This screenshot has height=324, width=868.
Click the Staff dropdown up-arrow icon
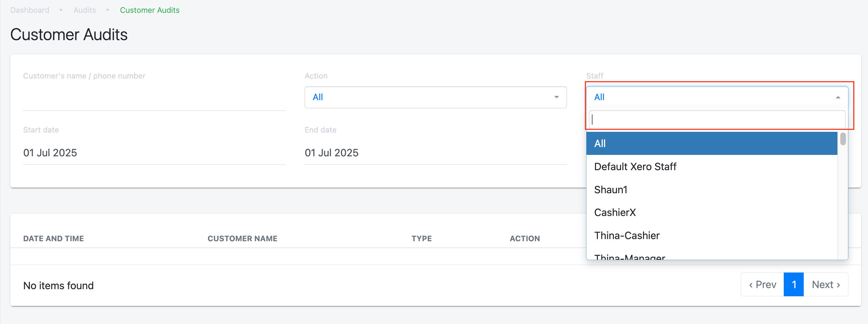point(838,97)
